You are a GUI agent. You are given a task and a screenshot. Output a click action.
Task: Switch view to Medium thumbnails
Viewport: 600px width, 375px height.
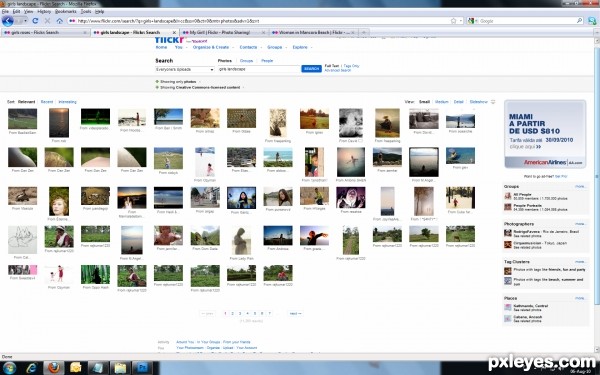441,102
